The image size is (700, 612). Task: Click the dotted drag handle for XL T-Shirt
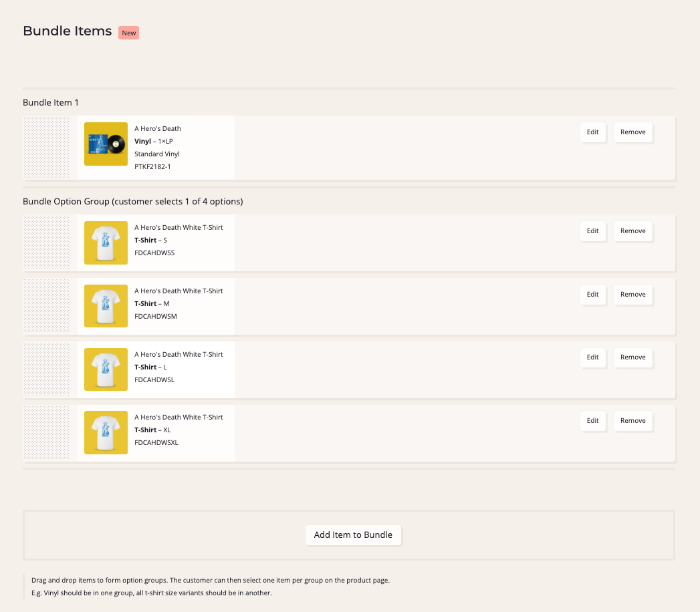(x=46, y=432)
